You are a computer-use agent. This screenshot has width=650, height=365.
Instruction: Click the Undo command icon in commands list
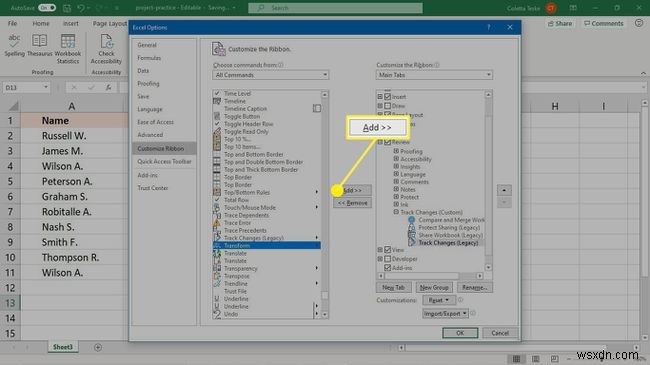click(217, 314)
